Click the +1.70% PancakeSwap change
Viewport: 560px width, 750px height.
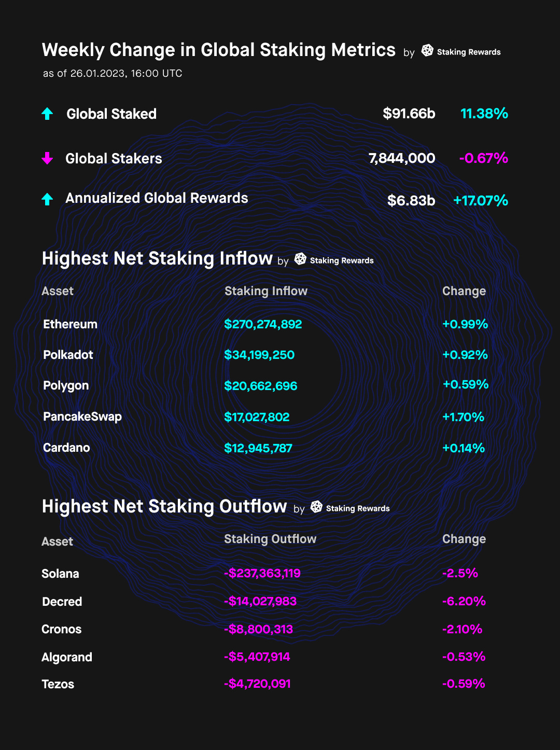point(463,417)
